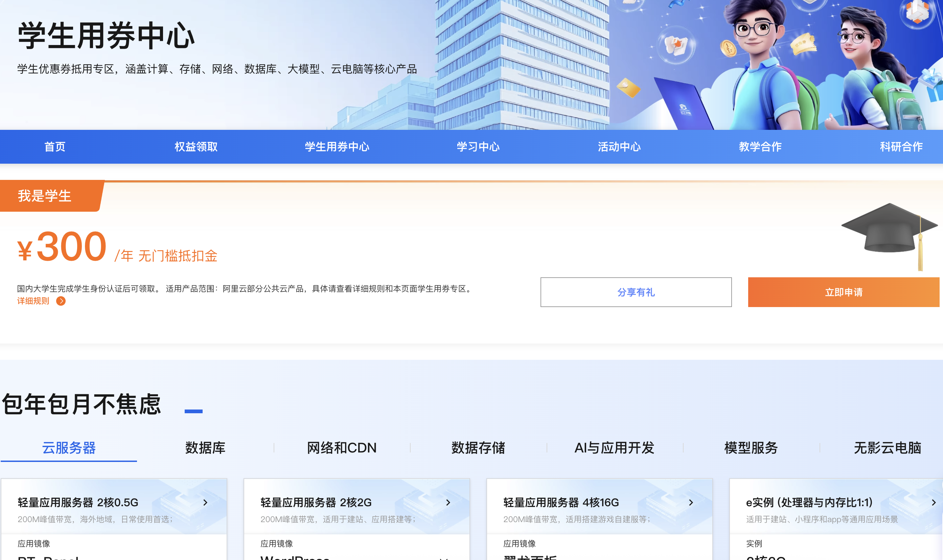Open chevron on 轻量应用服务器 2核0.5G card
Image resolution: width=943 pixels, height=560 pixels.
coord(205,502)
